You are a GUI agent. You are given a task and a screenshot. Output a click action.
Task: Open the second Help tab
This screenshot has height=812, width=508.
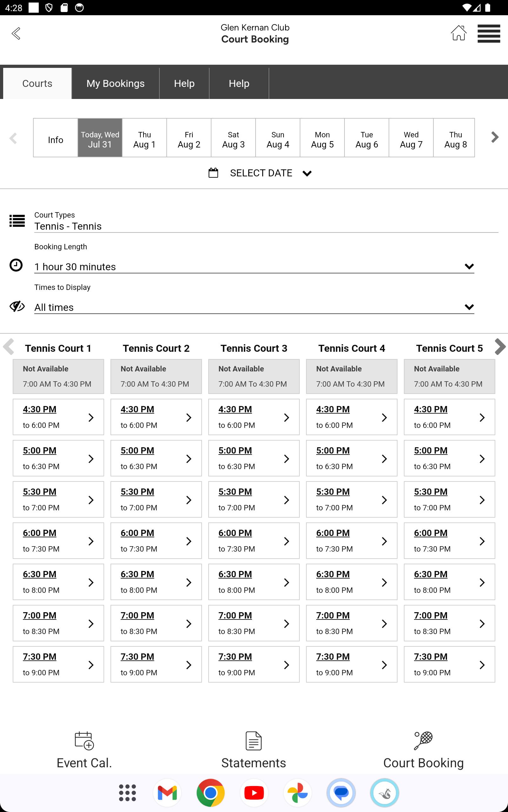pyautogui.click(x=239, y=83)
